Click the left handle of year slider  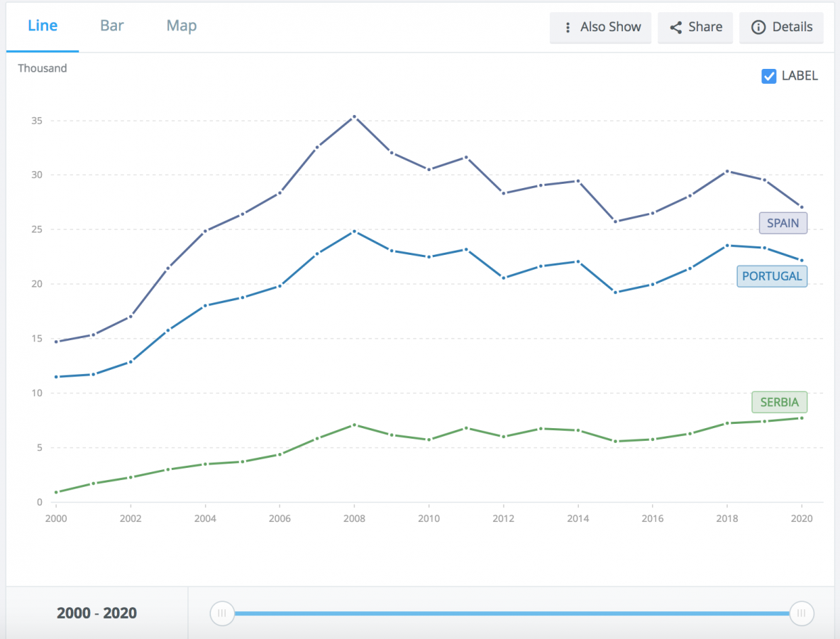[222, 613]
